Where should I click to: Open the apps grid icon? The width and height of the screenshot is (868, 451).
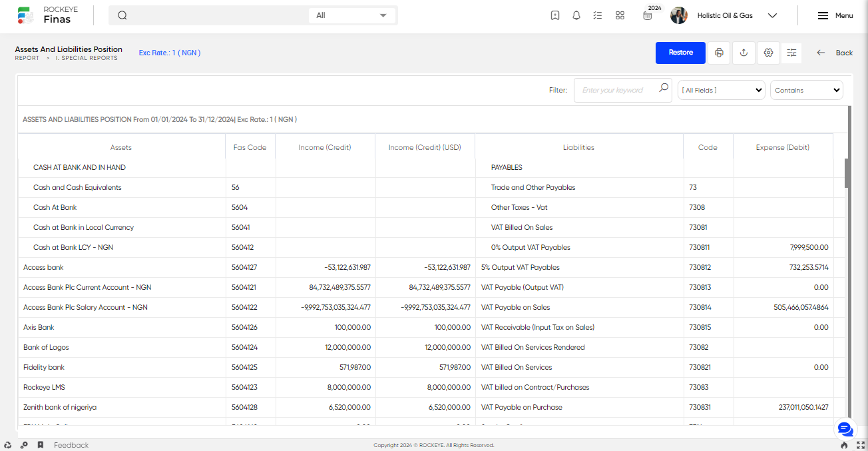pyautogui.click(x=620, y=15)
